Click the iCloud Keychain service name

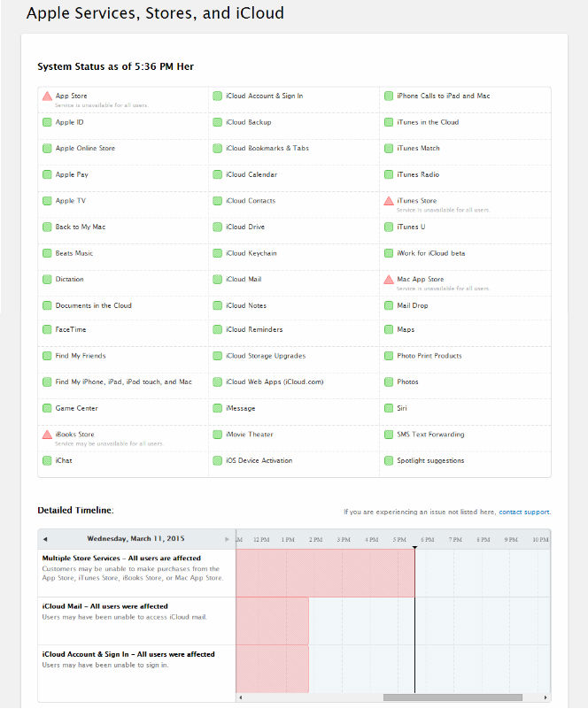pyautogui.click(x=251, y=253)
